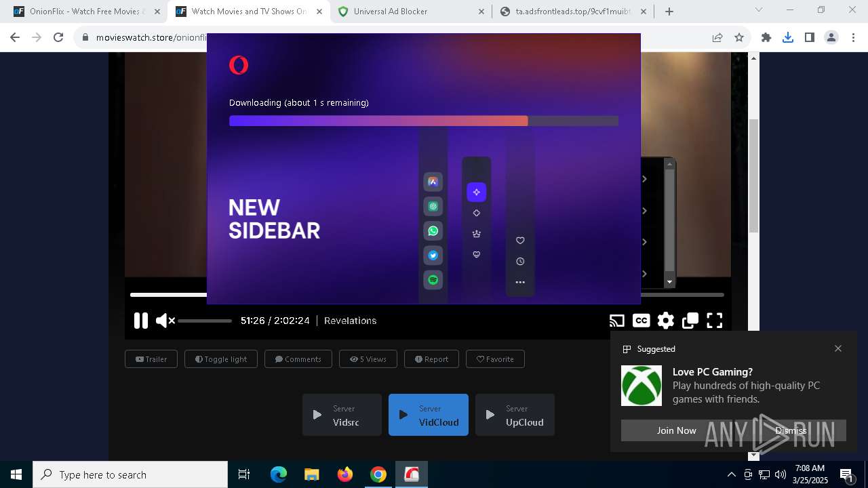
Task: Open the tab search chevron dropdown
Action: (759, 9)
